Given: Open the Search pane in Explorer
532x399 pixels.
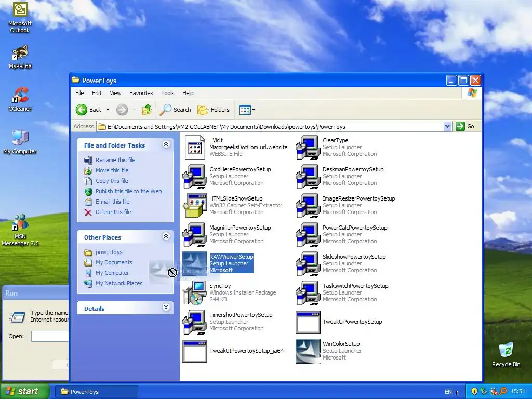Looking at the screenshot, I should tap(176, 110).
